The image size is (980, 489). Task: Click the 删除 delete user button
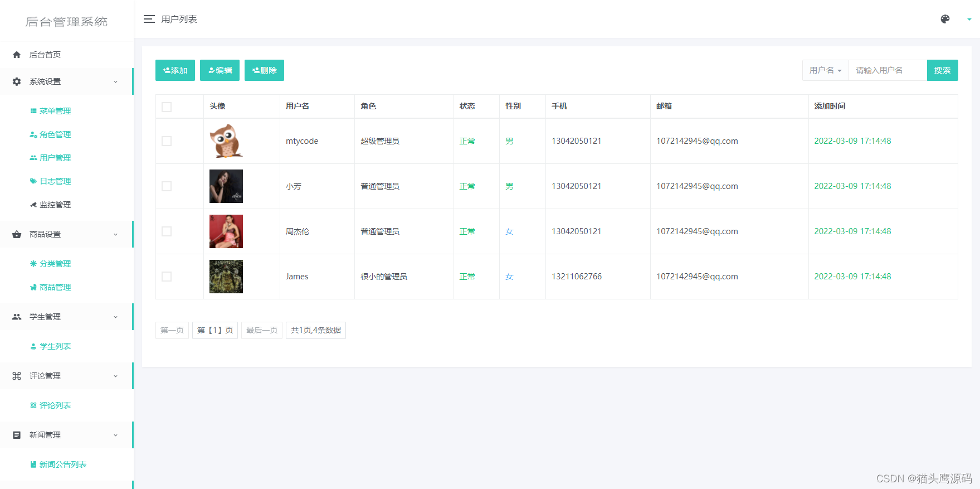264,70
